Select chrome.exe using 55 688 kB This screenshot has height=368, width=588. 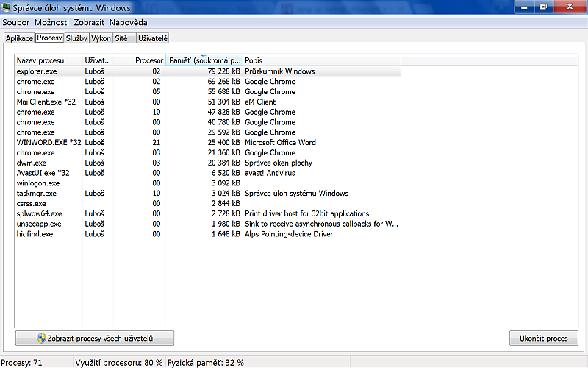[x=208, y=91]
